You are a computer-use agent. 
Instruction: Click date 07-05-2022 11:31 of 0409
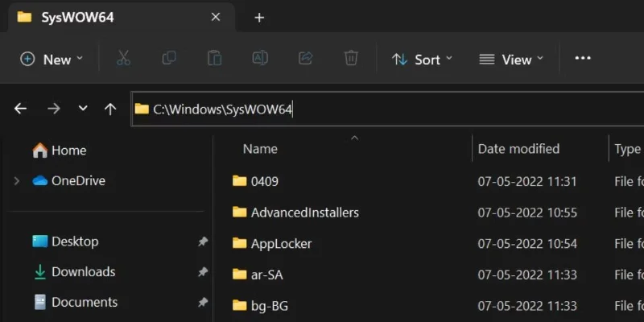pyautogui.click(x=527, y=182)
